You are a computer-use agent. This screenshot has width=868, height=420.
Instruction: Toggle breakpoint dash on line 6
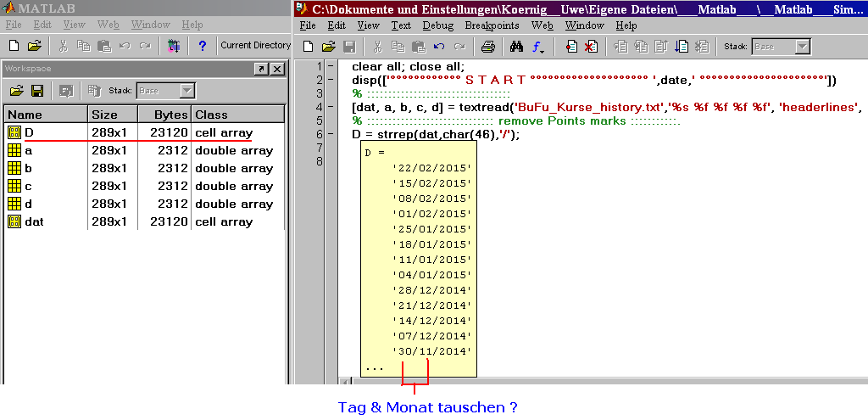[330, 134]
